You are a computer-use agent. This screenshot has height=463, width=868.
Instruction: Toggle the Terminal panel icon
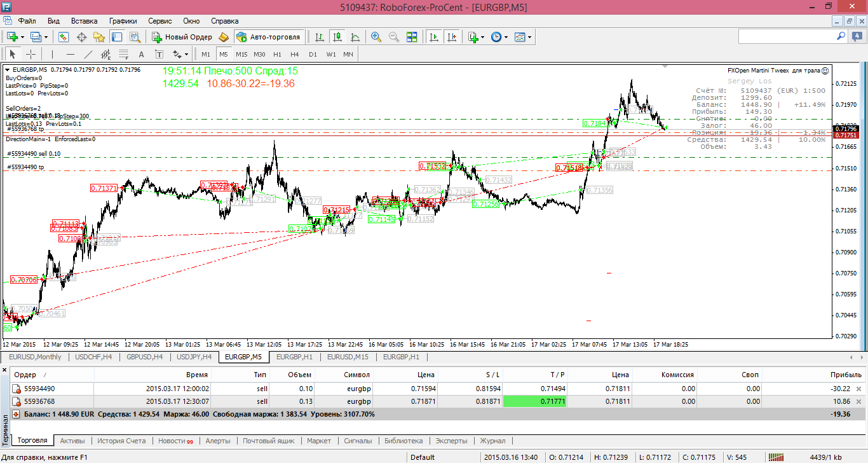click(117, 37)
